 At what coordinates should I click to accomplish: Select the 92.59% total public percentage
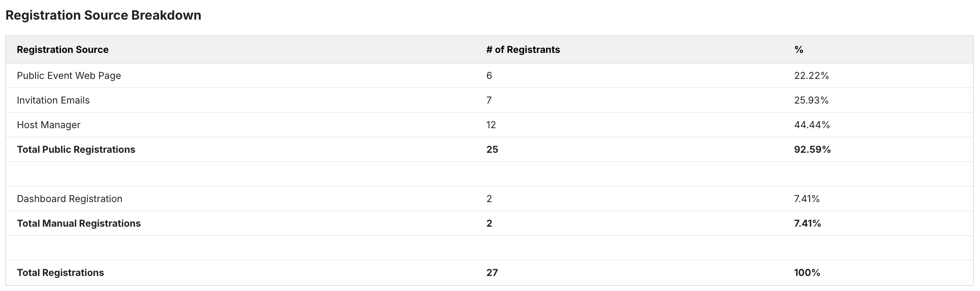tap(812, 150)
